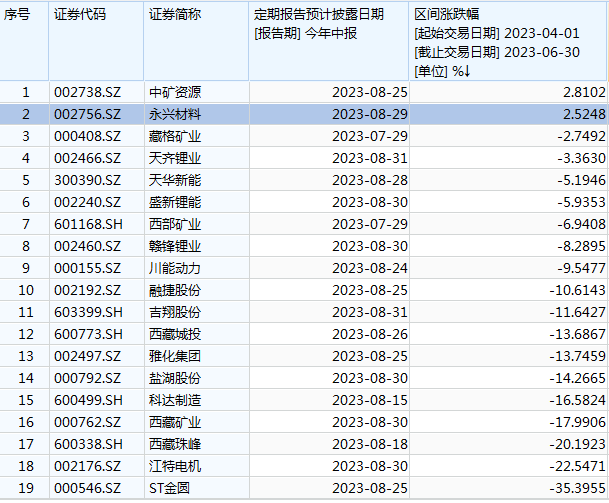This screenshot has height=503, width=609.
Task: Select the ST金圆 name cell
Action: point(169,488)
